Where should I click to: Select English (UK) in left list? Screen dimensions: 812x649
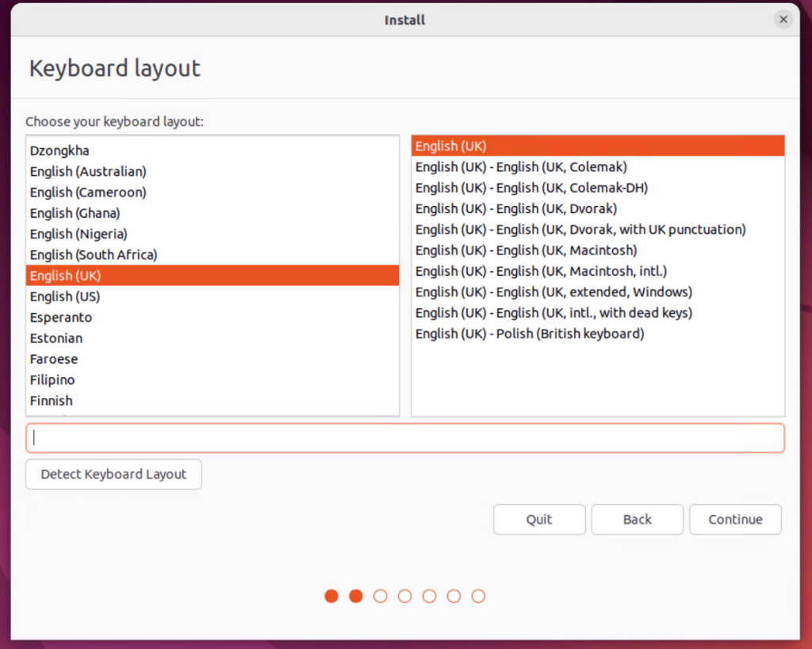tap(213, 275)
